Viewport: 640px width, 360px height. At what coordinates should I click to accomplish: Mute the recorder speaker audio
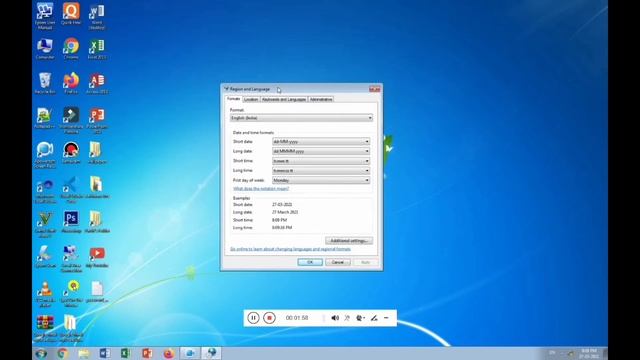(335, 318)
